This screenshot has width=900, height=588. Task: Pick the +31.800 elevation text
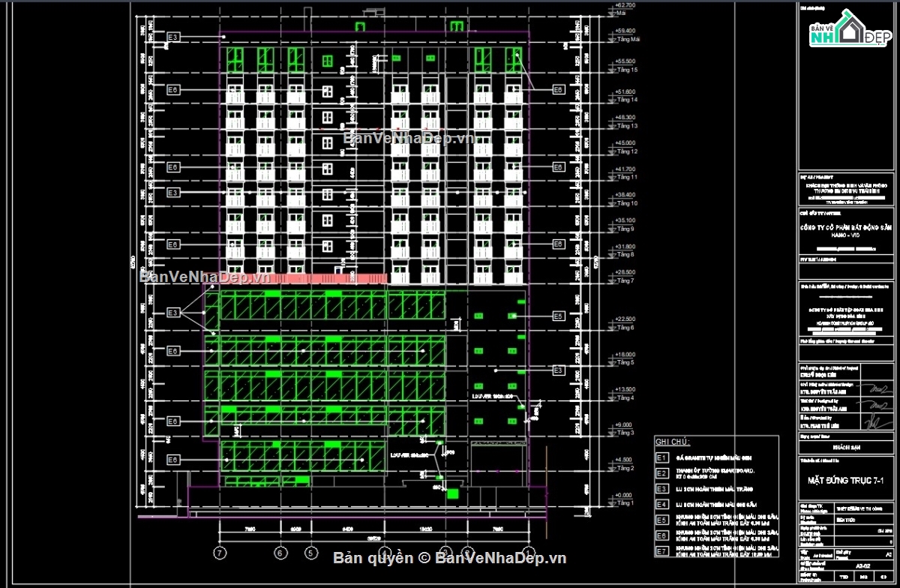(x=626, y=247)
